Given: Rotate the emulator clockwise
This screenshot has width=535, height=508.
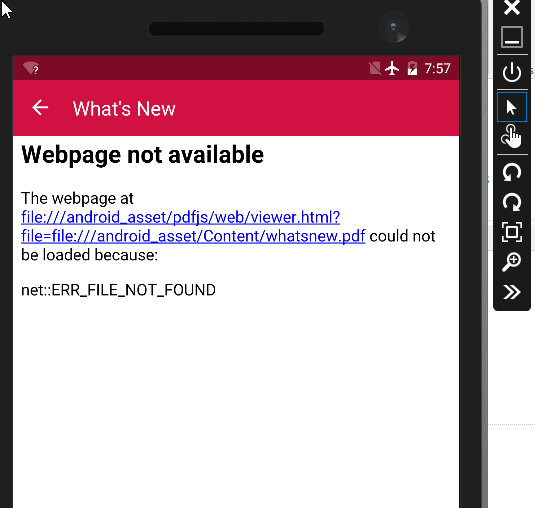Looking at the screenshot, I should pos(512,202).
